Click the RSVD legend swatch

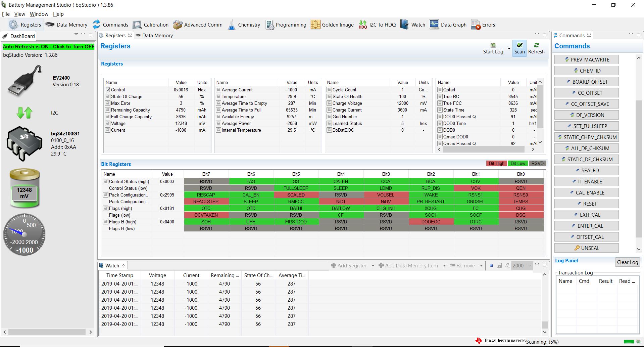coord(537,163)
